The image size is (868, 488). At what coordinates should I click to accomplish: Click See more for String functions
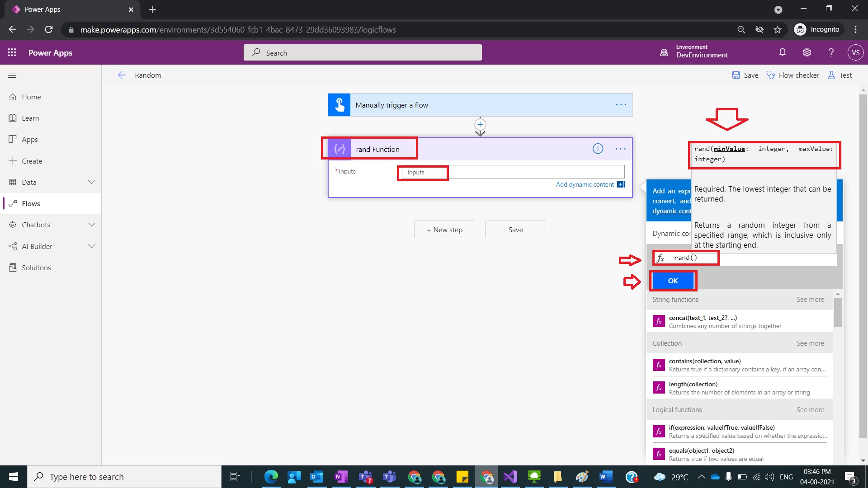pyautogui.click(x=810, y=300)
